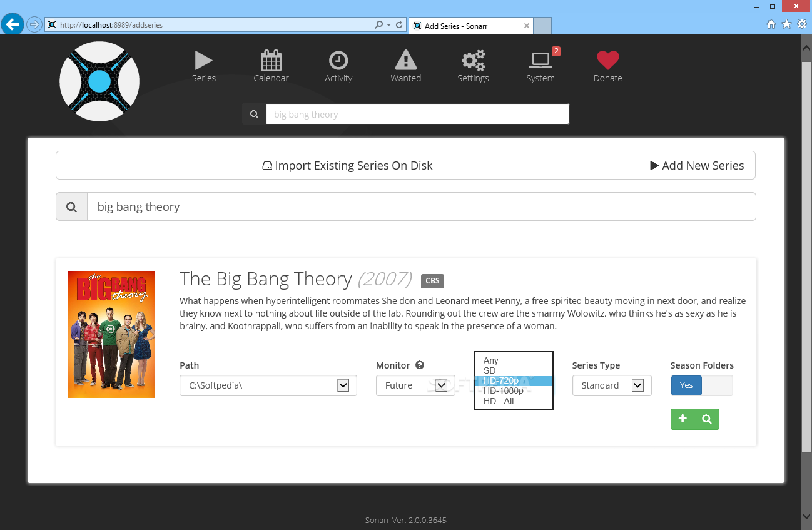Viewport: 812px width, 530px height.
Task: Click the scrollbar down arrow
Action: pyautogui.click(x=806, y=516)
